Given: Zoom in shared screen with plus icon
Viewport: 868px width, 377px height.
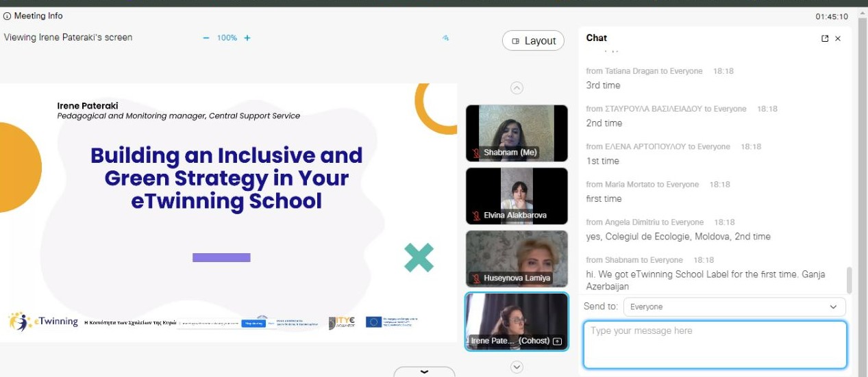Looking at the screenshot, I should coord(247,38).
